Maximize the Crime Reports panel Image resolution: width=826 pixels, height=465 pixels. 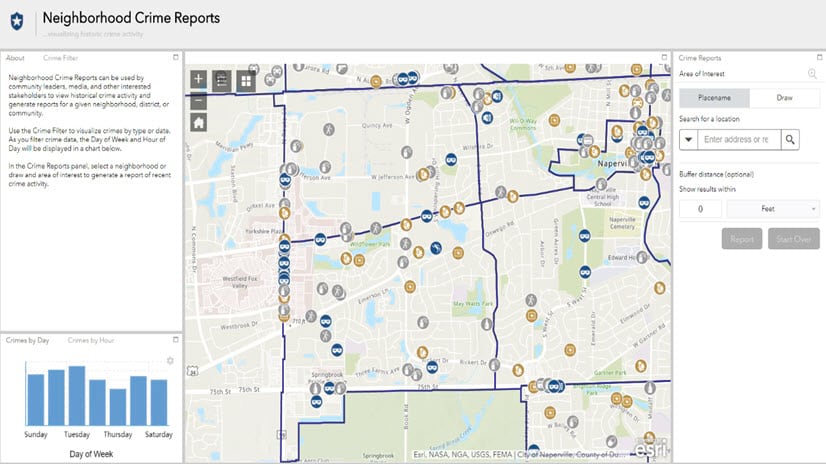(x=819, y=57)
